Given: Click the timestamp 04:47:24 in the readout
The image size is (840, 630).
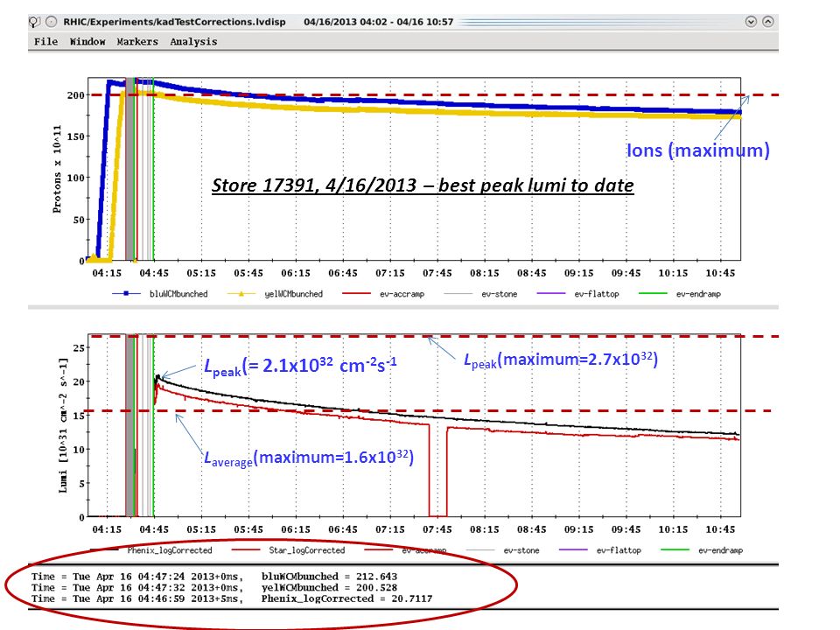Looking at the screenshot, I should [161, 577].
